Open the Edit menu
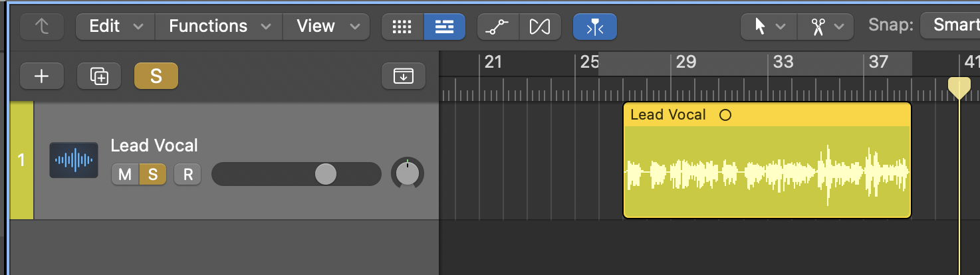Image resolution: width=980 pixels, height=275 pixels. (116, 27)
